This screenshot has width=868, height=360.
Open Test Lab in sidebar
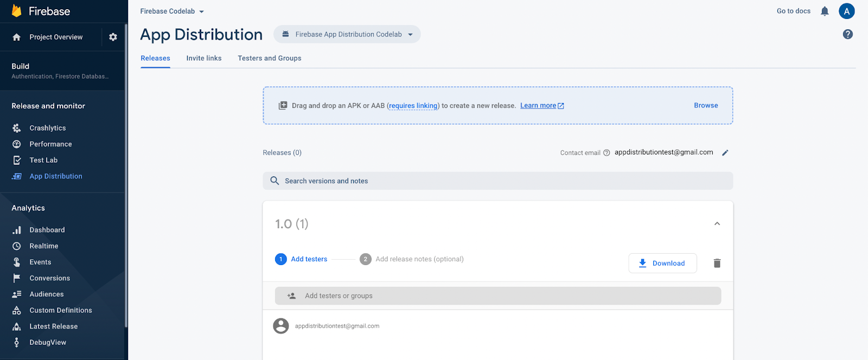click(43, 160)
